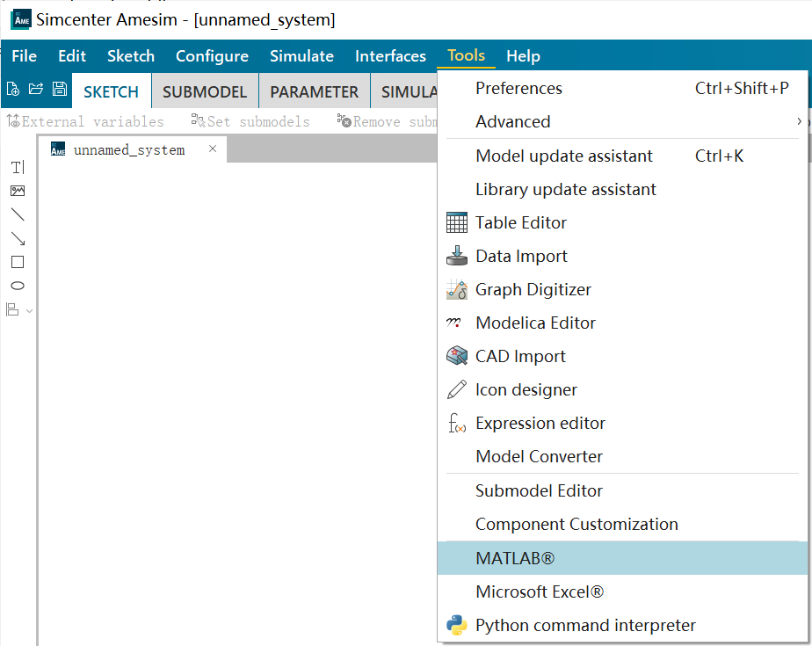812x646 pixels.
Task: Click the open file folder icon
Action: point(36,89)
